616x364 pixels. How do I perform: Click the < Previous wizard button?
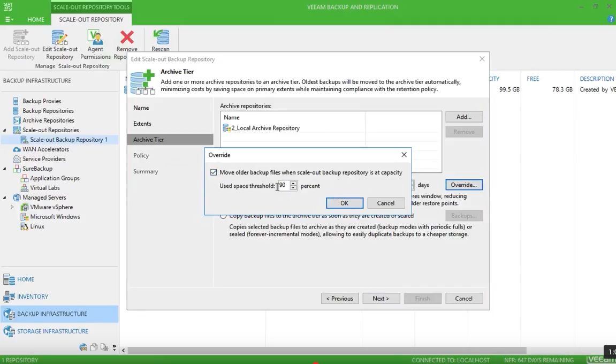click(x=340, y=298)
